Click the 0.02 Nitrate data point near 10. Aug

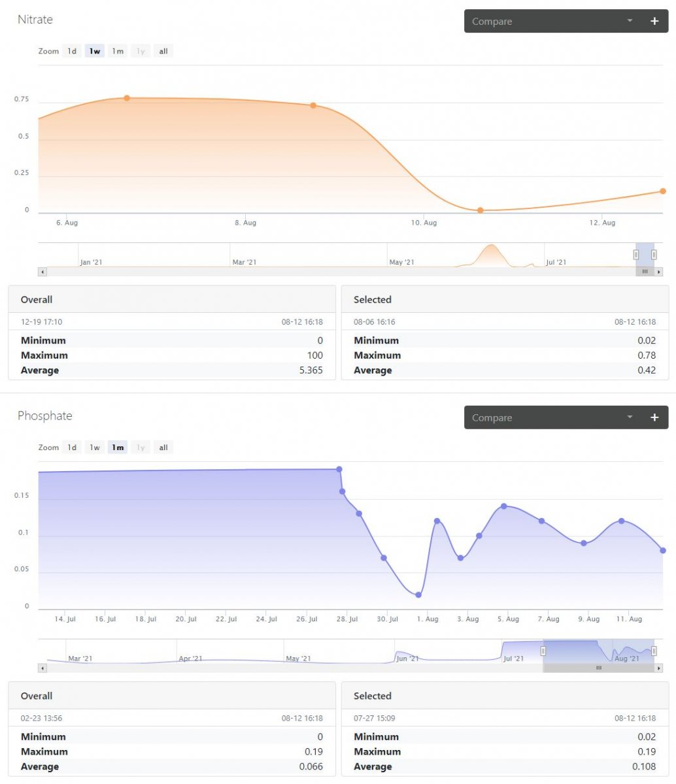pos(481,210)
